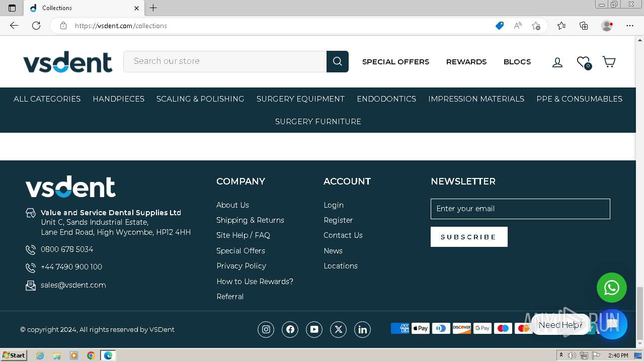Open ENDODONTICS menu
Screen dimensions: 644x362
(x=386, y=99)
